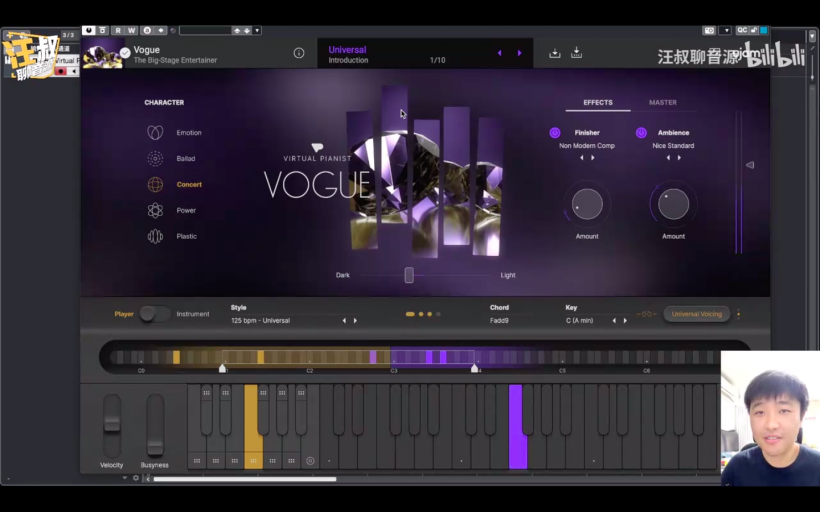
Task: Click the 125 bpm - Universal style name
Action: coord(260,321)
